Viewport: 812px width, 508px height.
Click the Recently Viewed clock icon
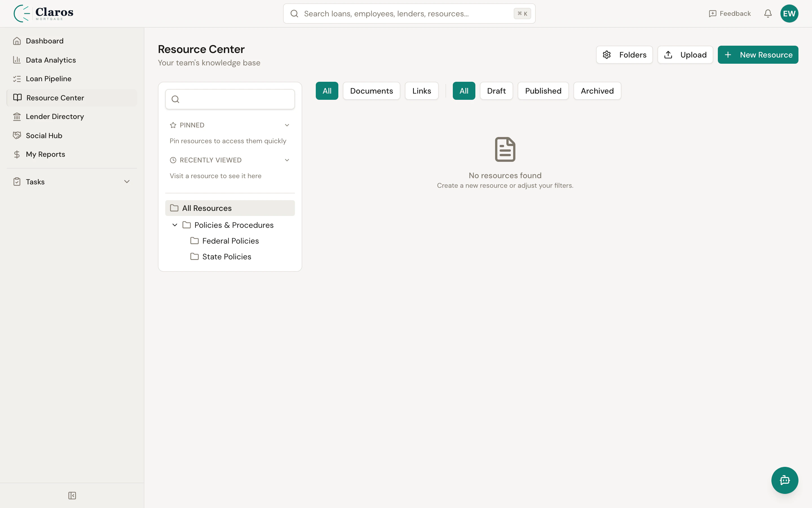[173, 160]
